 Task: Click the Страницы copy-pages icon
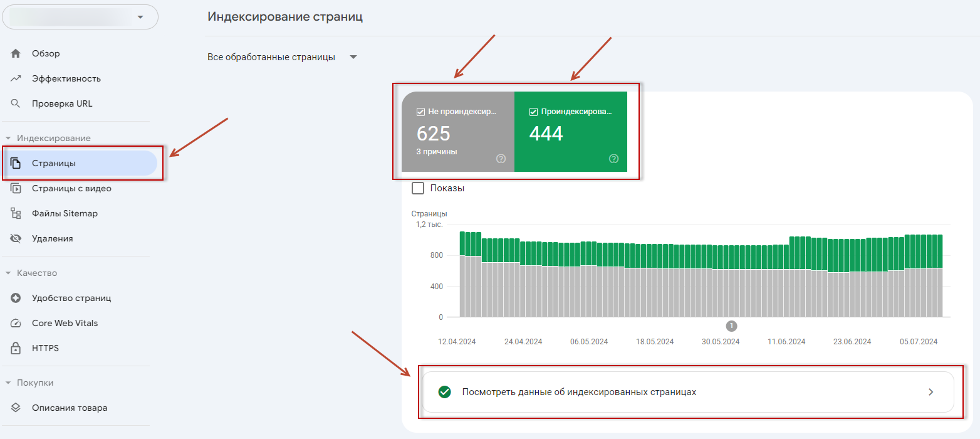[x=16, y=163]
